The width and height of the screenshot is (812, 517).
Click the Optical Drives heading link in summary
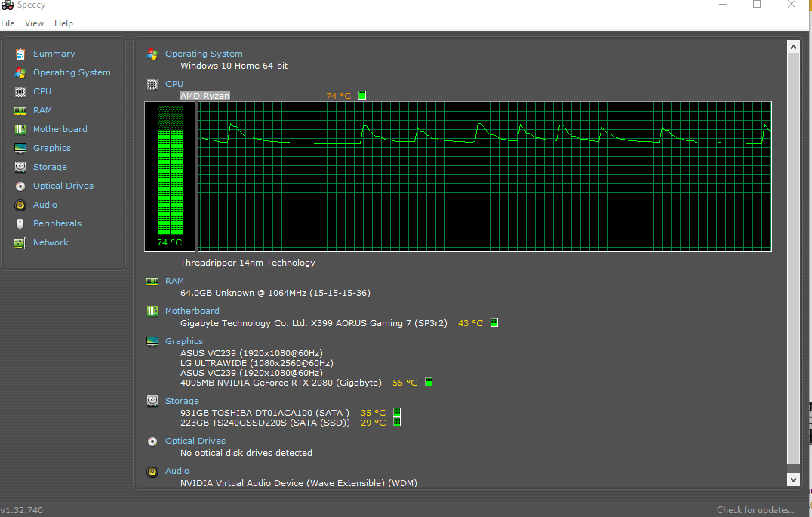click(x=195, y=441)
